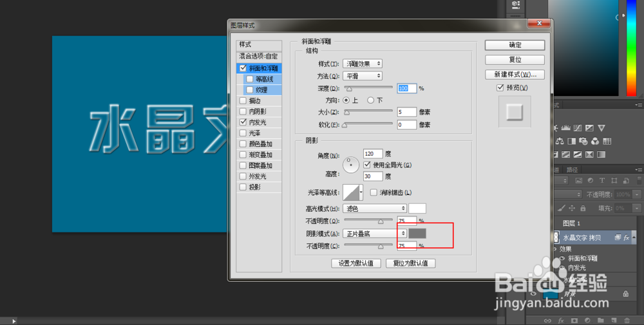The height and width of the screenshot is (325, 644).
Task: Click the 确定 button
Action: point(515,45)
